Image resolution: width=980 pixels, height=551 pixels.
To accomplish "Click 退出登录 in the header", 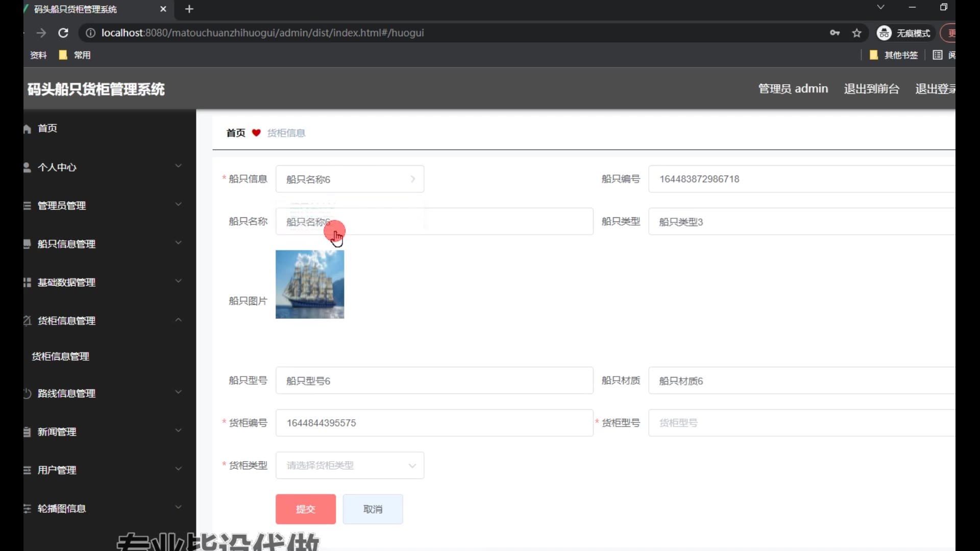I will (935, 89).
